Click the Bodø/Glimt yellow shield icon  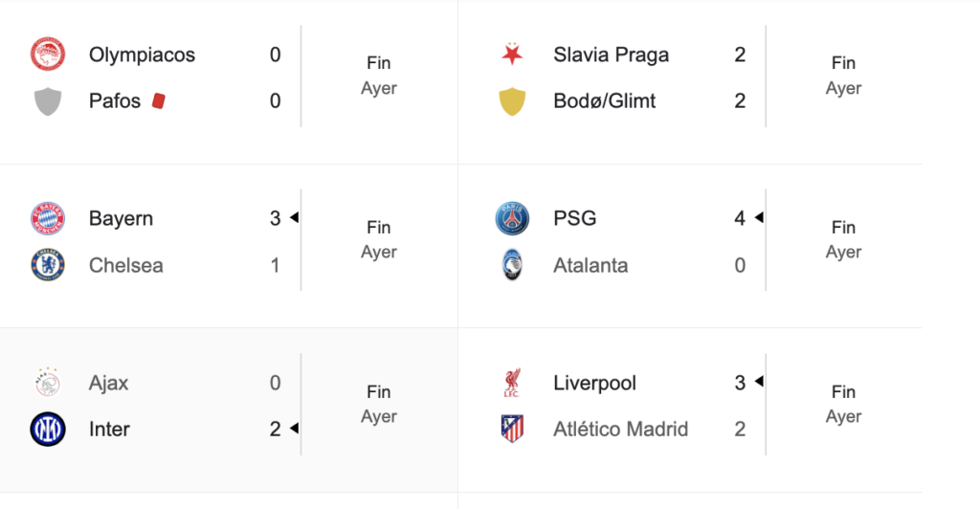point(512,100)
